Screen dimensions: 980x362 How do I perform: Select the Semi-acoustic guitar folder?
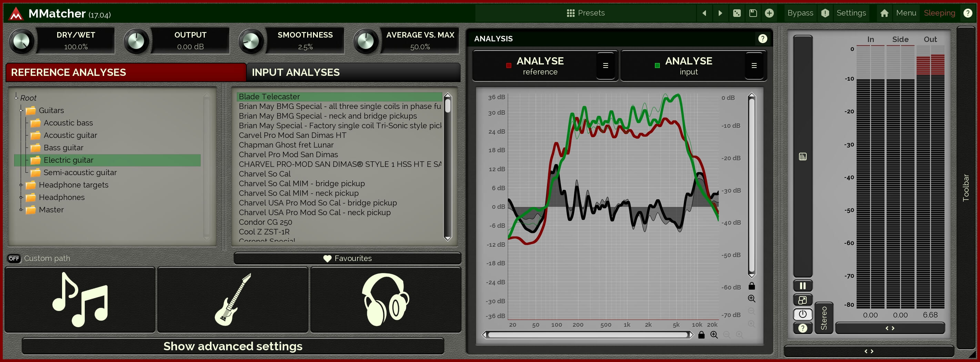[x=80, y=172]
